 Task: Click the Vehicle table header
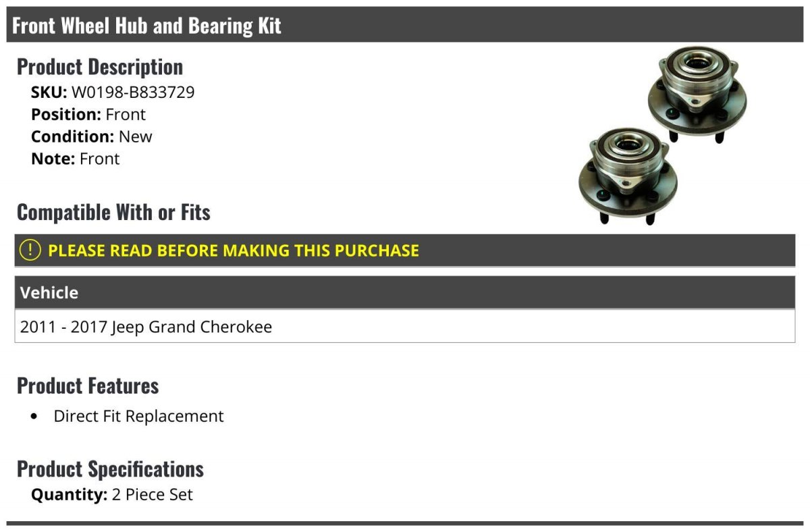[x=49, y=293]
